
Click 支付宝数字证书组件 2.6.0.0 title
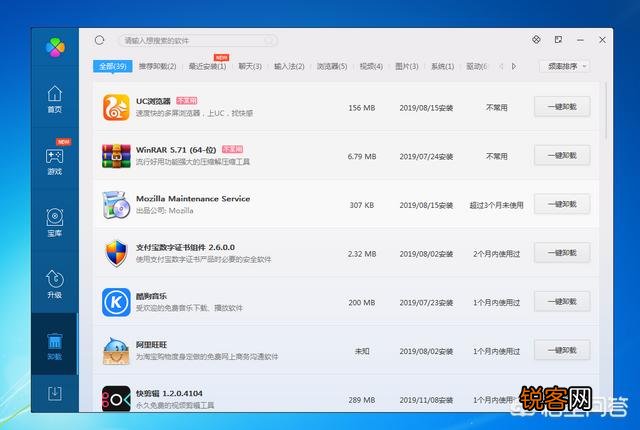click(x=185, y=247)
